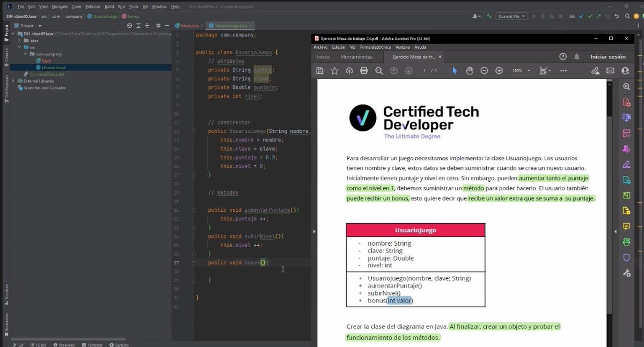
Task: Click the upload to cloud icon
Action: pyautogui.click(x=349, y=71)
